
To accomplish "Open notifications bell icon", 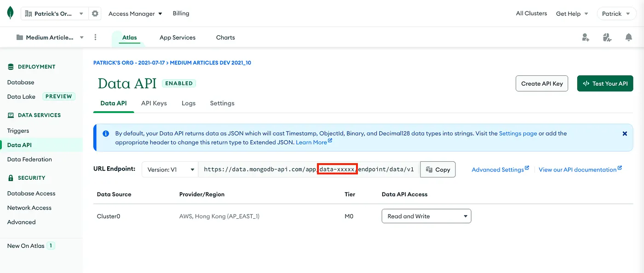I will pos(629,37).
